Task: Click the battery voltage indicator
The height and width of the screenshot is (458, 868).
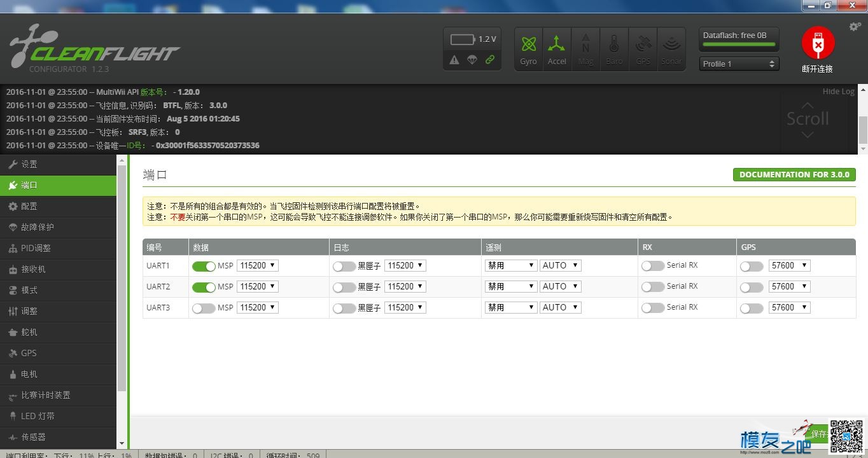Action: click(x=473, y=39)
